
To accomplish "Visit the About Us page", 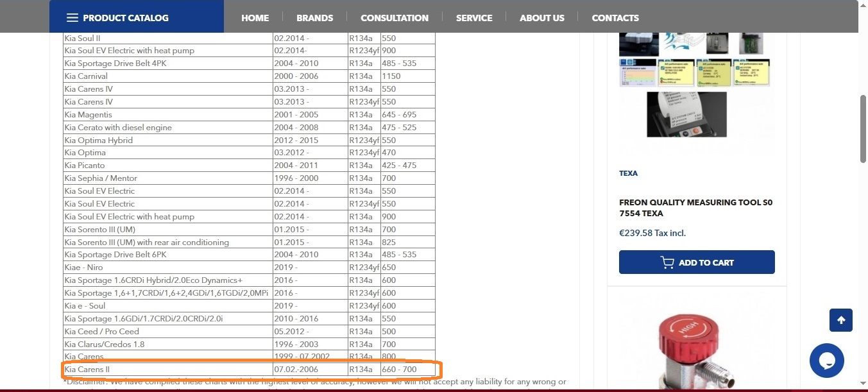I will 542,18.
